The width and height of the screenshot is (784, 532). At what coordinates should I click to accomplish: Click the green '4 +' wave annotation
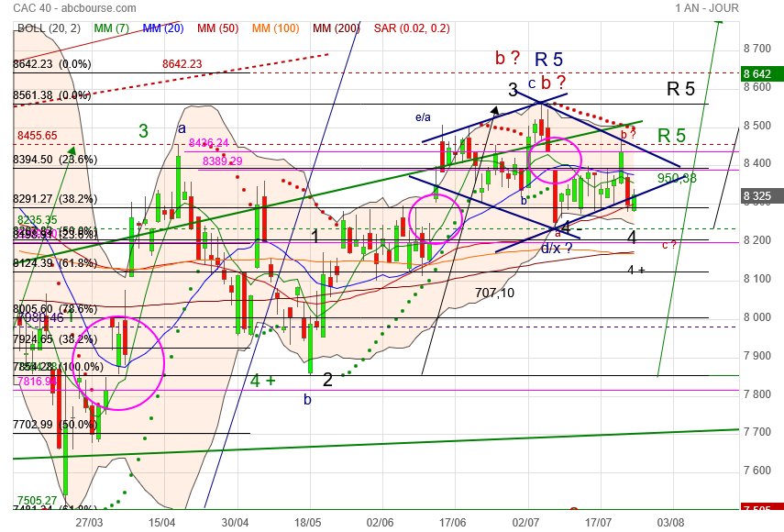[x=262, y=381]
